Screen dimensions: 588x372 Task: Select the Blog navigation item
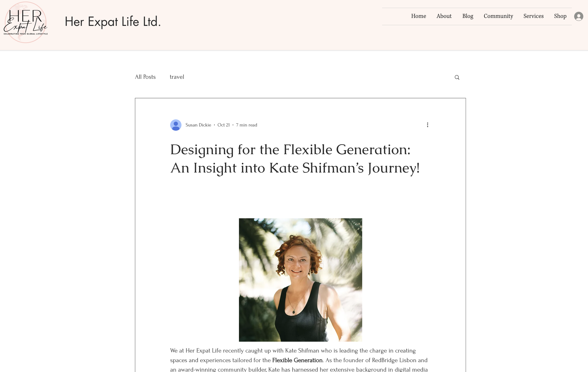tap(468, 16)
